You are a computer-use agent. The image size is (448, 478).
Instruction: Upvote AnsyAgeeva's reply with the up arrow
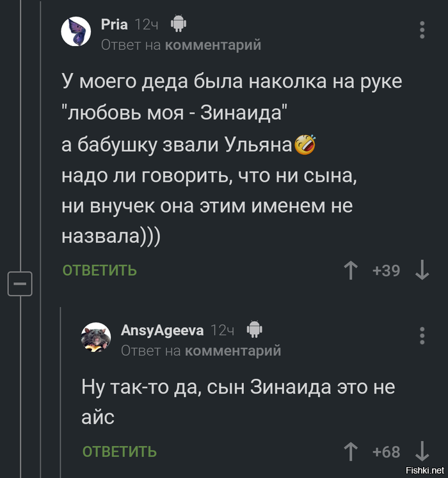pyautogui.click(x=350, y=452)
